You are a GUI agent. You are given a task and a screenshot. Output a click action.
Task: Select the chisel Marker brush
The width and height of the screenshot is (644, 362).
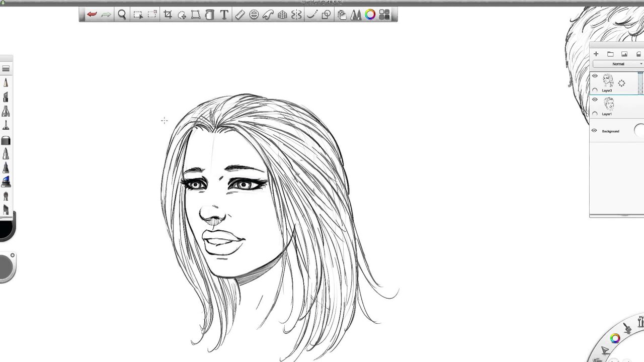pyautogui.click(x=6, y=97)
